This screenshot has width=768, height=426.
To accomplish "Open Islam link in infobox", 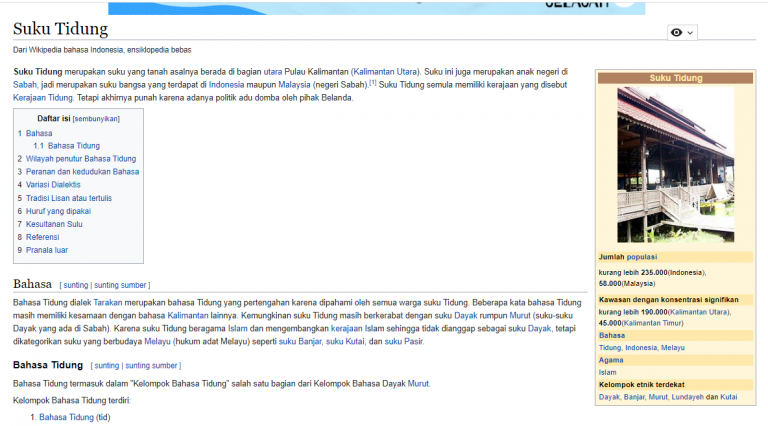I will tap(607, 372).
